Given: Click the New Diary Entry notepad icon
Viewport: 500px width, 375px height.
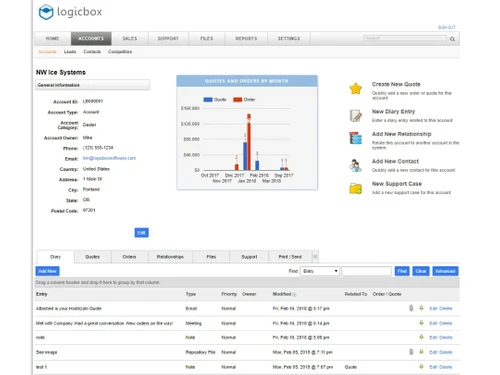Looking at the screenshot, I should click(x=356, y=116).
